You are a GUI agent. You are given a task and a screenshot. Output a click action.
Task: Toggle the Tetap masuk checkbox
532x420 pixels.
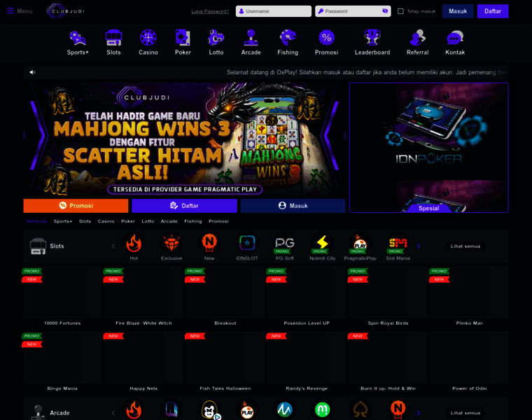point(400,11)
